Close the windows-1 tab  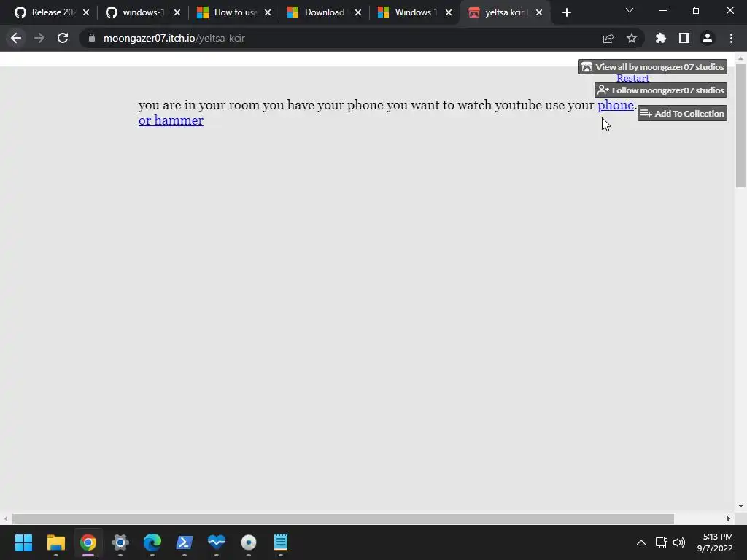[177, 12]
